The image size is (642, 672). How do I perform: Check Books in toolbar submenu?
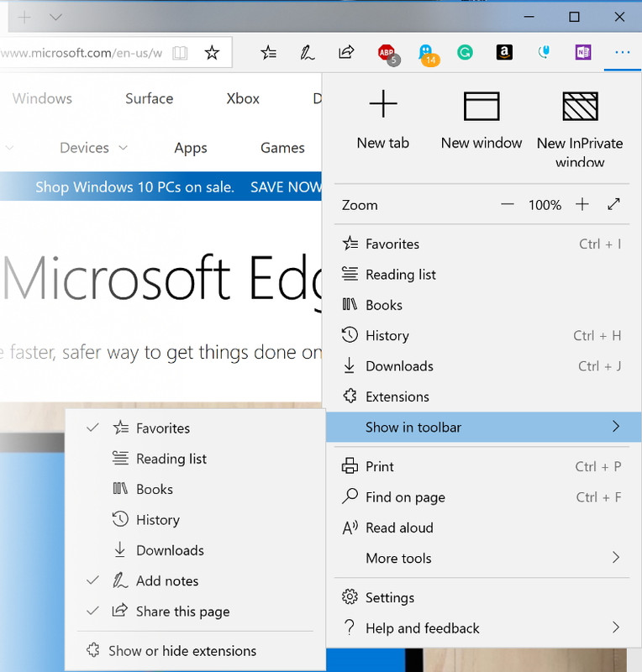pos(195,490)
